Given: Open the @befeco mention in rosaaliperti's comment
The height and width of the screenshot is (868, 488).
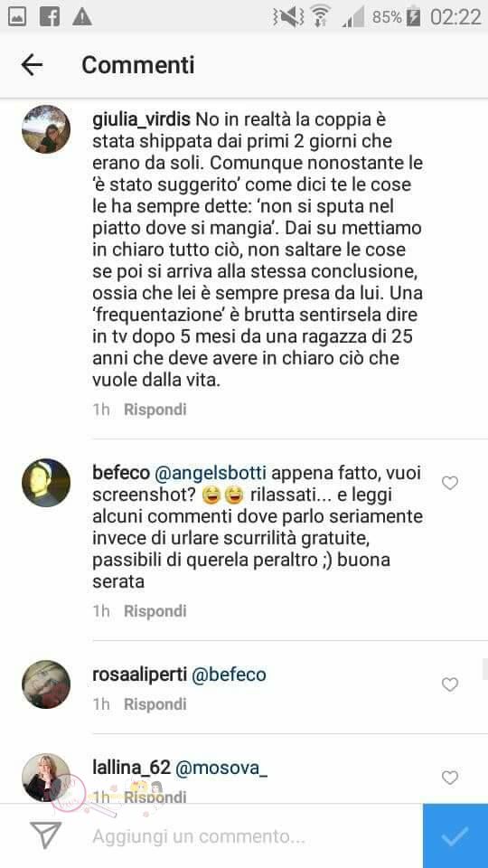Looking at the screenshot, I should coord(229,675).
